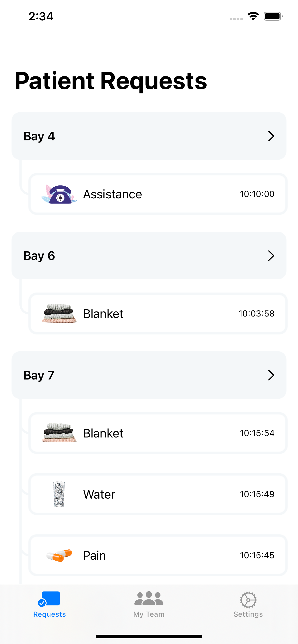Open the Pain request at 10:15:45
The height and width of the screenshot is (644, 298).
[158, 555]
